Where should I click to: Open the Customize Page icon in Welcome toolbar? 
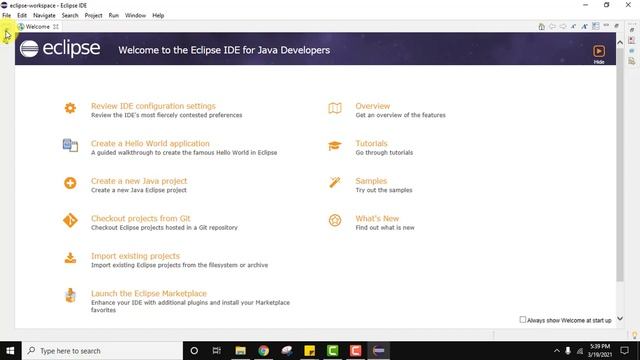596,27
